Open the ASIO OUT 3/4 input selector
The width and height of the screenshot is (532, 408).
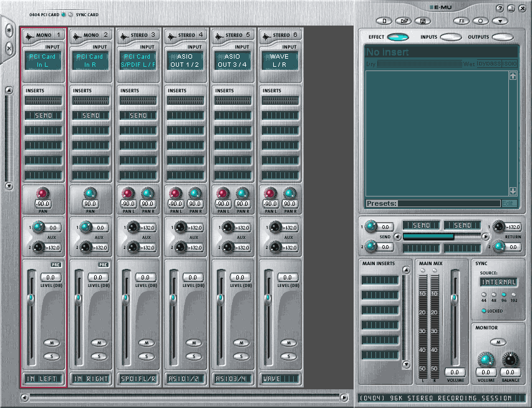pos(233,61)
